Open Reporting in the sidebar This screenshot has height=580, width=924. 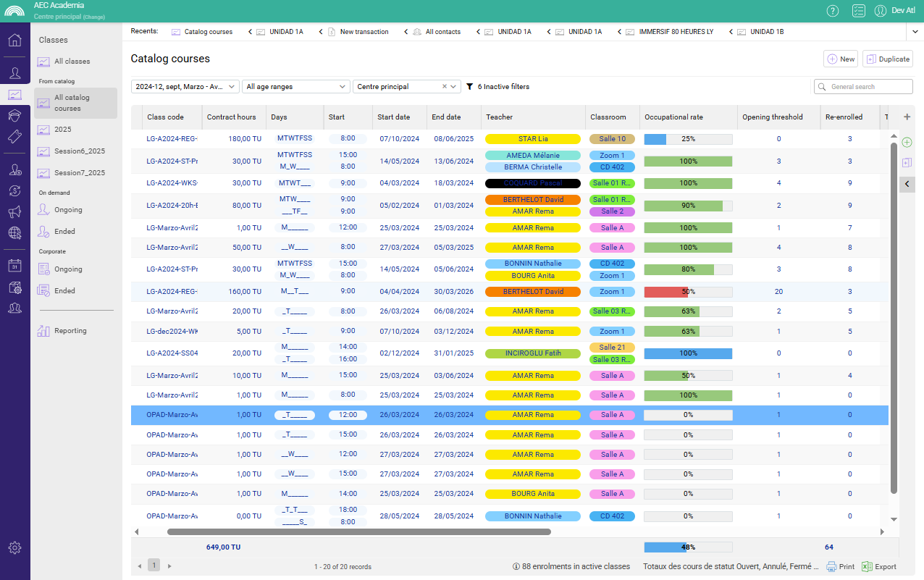[x=75, y=331]
